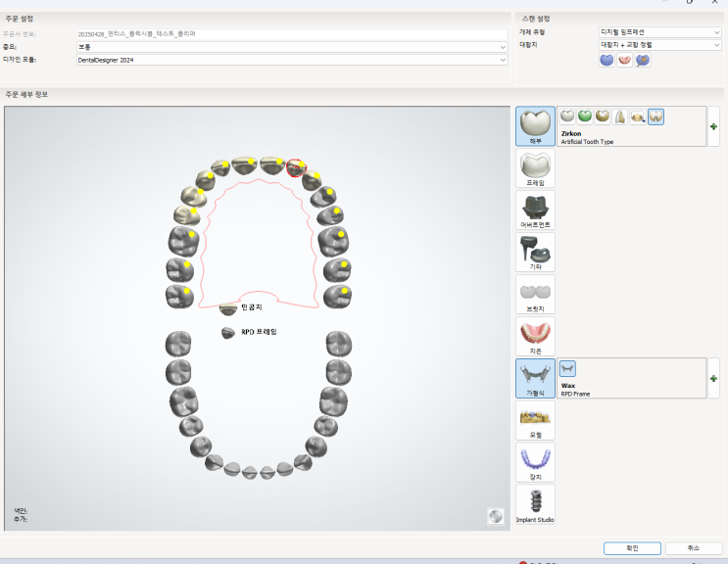This screenshot has width=728, height=564.
Task: Click the 스캔 설정 section header
Action: tap(536, 19)
